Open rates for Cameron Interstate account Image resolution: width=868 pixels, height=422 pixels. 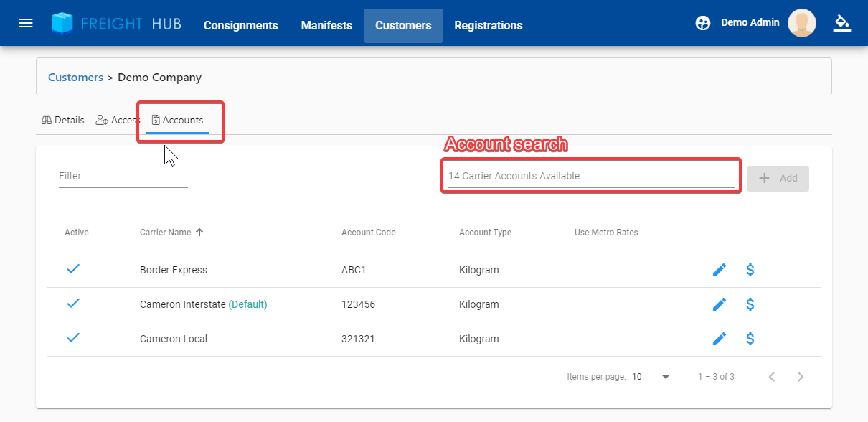pyautogui.click(x=750, y=304)
